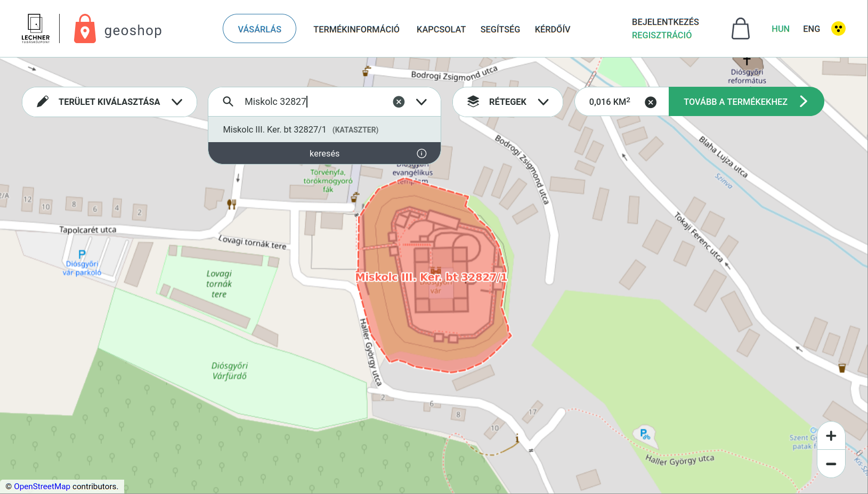868x494 pixels.
Task: Toggle the yellow accessibility contrast icon
Action: point(838,29)
